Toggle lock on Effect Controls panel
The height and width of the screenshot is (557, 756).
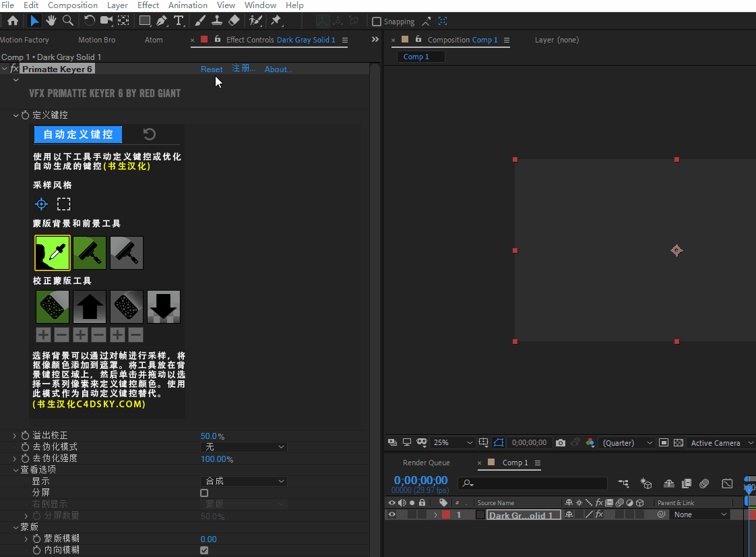click(218, 39)
